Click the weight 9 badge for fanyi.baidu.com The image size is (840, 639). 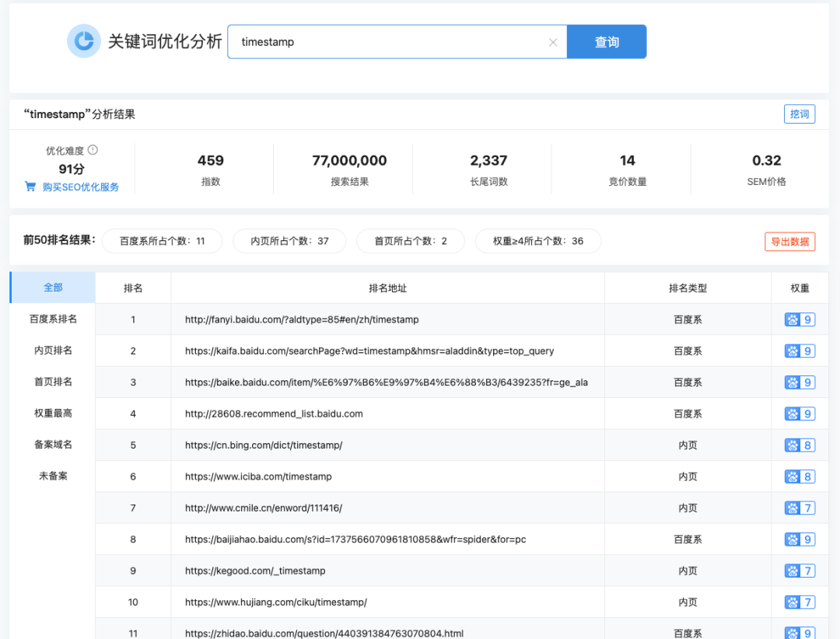pos(800,319)
